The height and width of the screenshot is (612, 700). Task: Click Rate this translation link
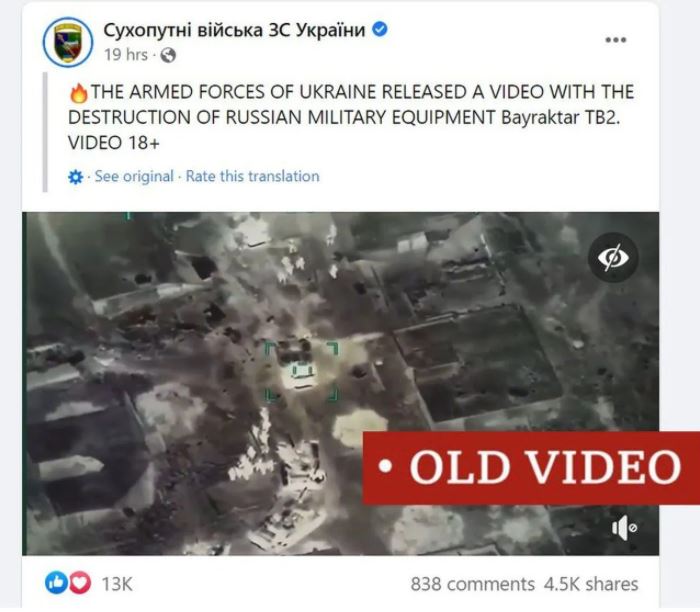coord(253,176)
